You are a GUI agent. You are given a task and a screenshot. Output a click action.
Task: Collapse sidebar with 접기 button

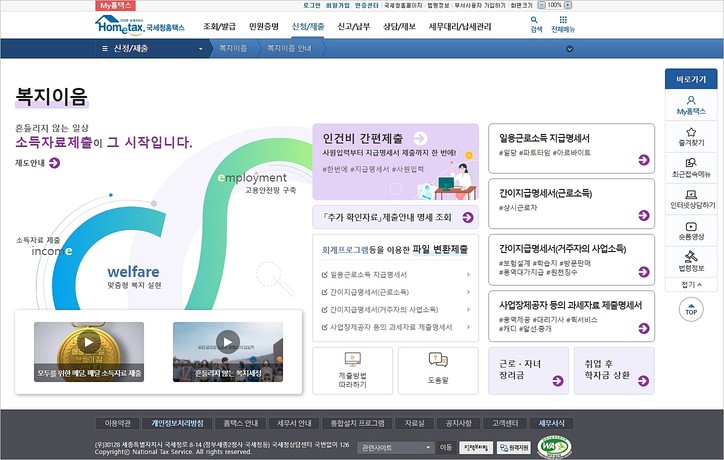pyautogui.click(x=691, y=284)
